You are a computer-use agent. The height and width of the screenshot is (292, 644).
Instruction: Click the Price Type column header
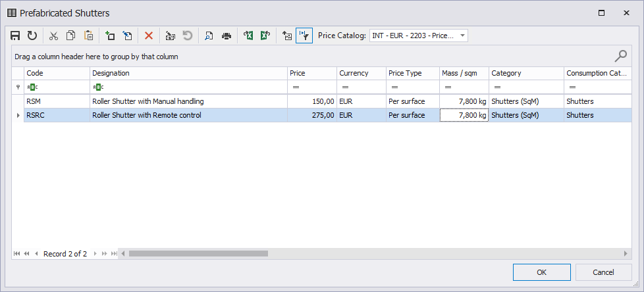pos(412,73)
